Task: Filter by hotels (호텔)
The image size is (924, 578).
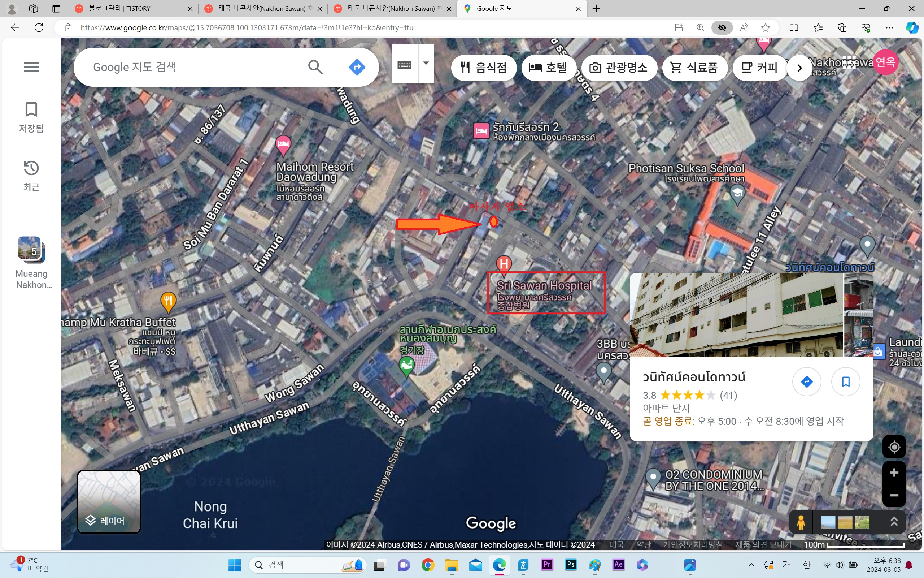Action: pos(548,68)
